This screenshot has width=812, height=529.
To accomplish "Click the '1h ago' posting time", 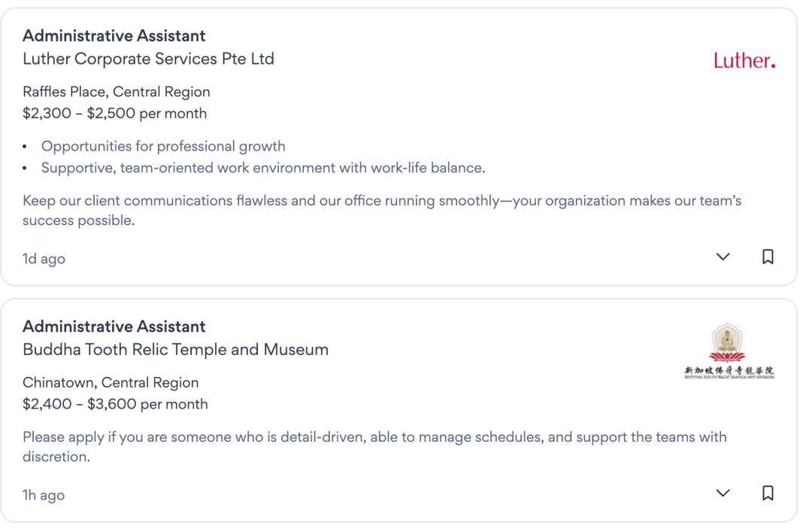I will click(44, 495).
